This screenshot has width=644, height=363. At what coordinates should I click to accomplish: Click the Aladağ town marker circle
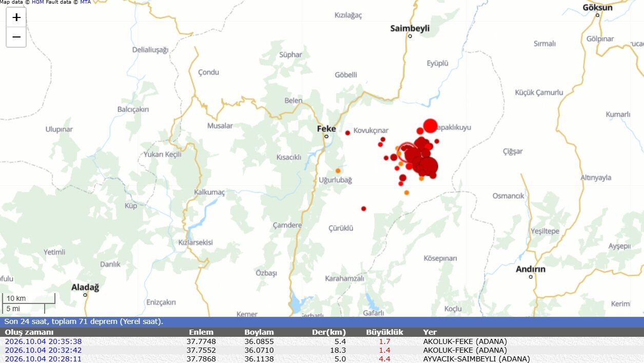point(85,295)
